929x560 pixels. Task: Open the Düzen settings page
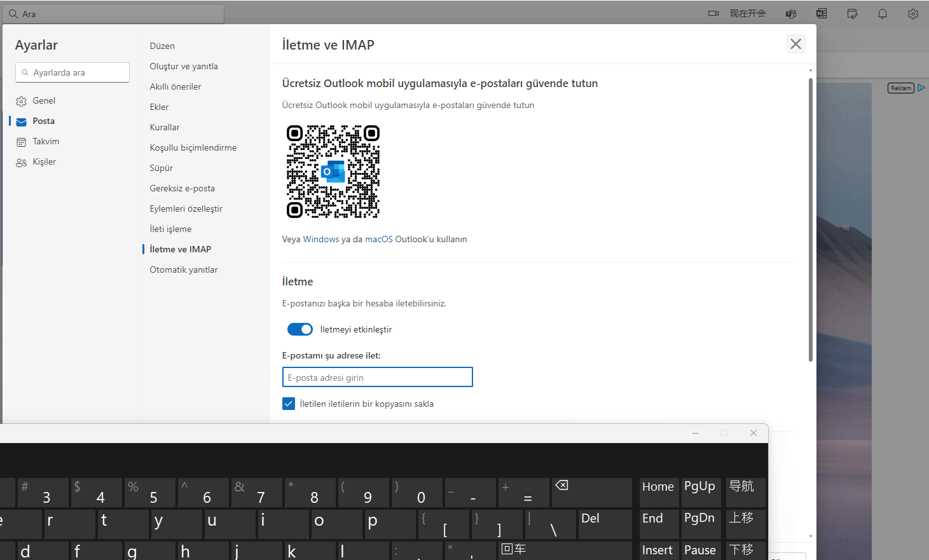[x=162, y=46]
